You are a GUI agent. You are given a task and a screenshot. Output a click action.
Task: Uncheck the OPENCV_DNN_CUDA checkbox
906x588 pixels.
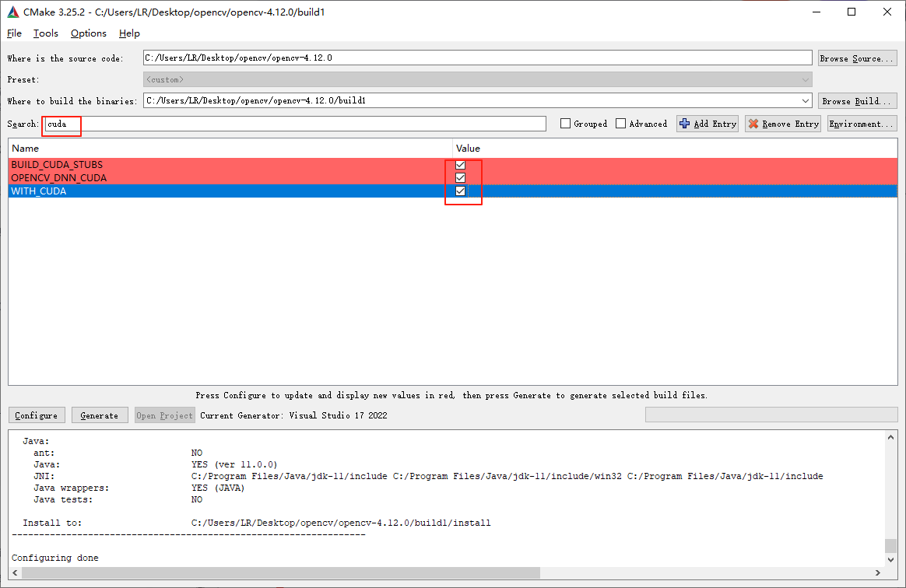point(461,178)
